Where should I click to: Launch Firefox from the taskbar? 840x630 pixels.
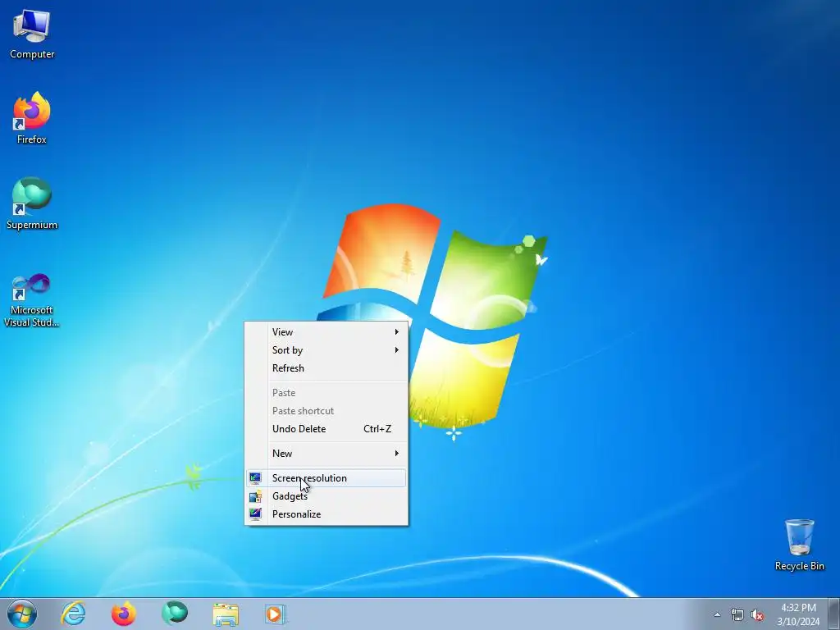124,614
